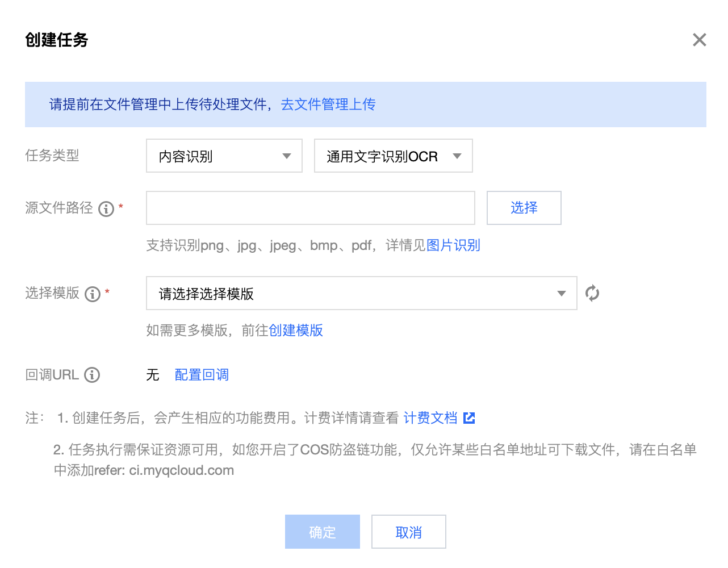Click the arrow of the 内容识别 dropdown
Viewport: 728px width, 568px height.
287,156
